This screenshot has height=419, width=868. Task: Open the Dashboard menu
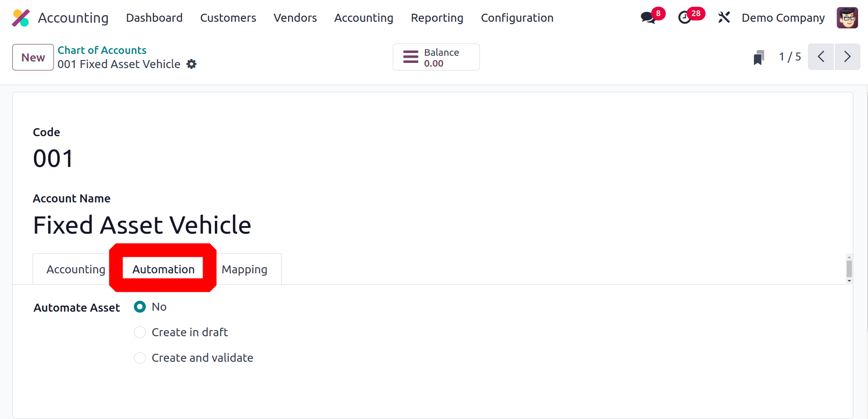click(x=154, y=18)
